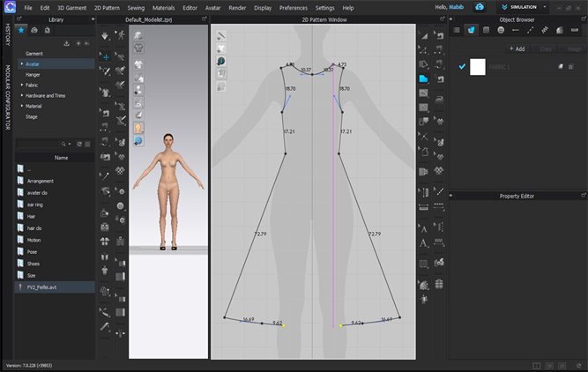Image resolution: width=588 pixels, height=372 pixels.
Task: Toggle the 3D avatar render style icon
Action: pyautogui.click(x=138, y=90)
